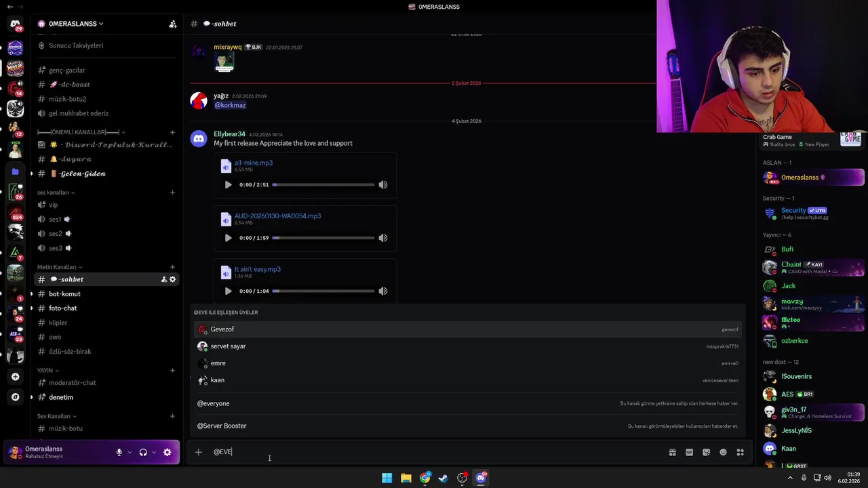The image size is (868, 488).
Task: Collapse the Ses Kanalları category at bottom
Action: (57, 416)
